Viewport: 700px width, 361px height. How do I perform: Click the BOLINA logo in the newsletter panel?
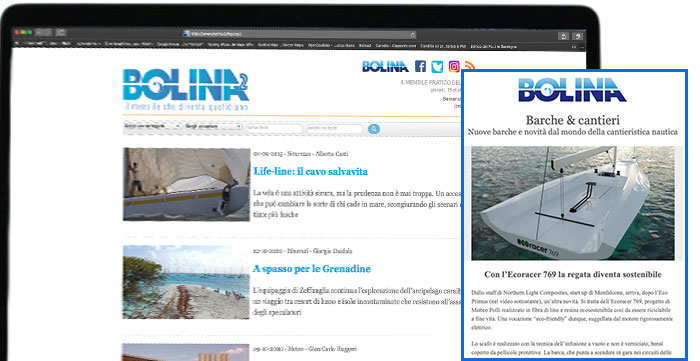coord(572,90)
